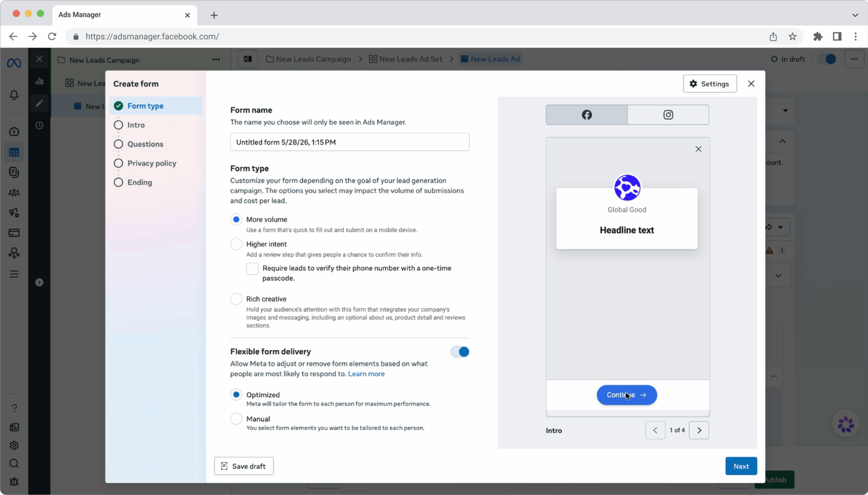Toggle the Flexible form delivery switch
868x495 pixels.
(460, 352)
